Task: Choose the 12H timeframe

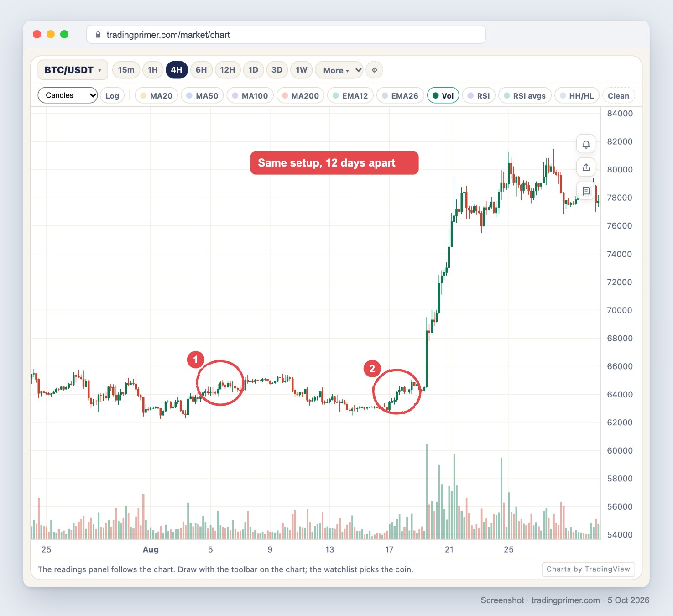Action: click(228, 70)
